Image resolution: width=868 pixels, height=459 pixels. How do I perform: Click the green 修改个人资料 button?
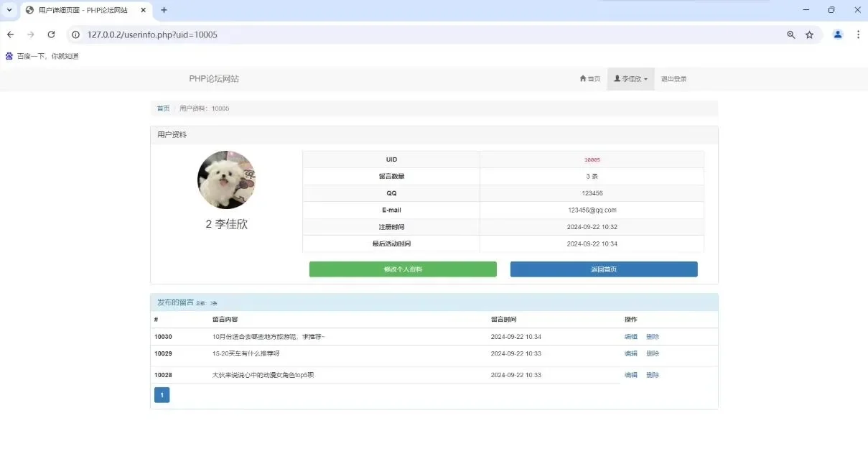pyautogui.click(x=403, y=269)
